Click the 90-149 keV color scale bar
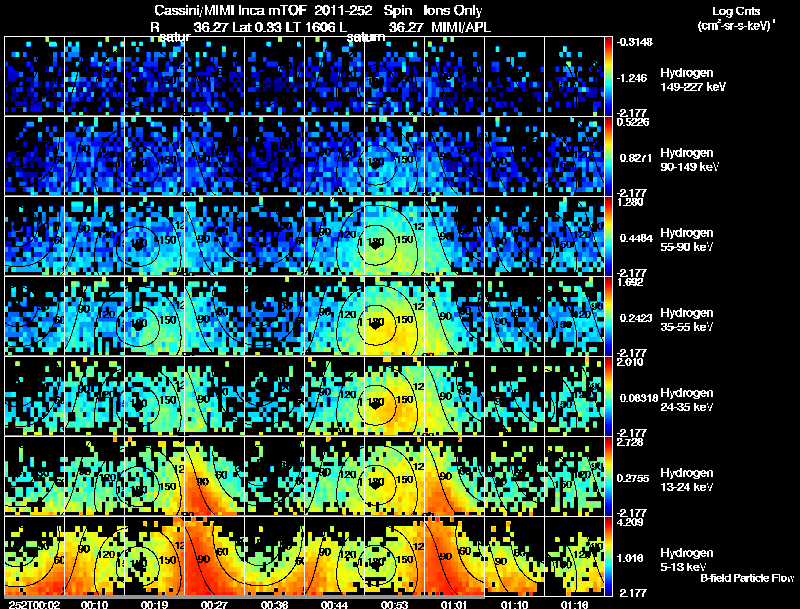This screenshot has height=609, width=800. [x=608, y=156]
